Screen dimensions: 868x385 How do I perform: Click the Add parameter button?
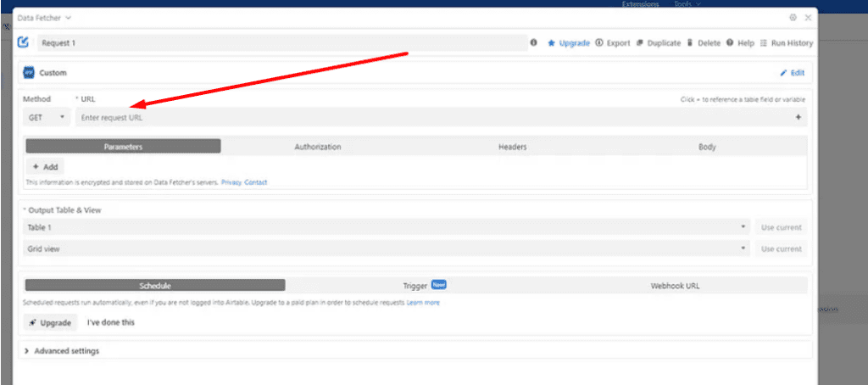coord(45,167)
